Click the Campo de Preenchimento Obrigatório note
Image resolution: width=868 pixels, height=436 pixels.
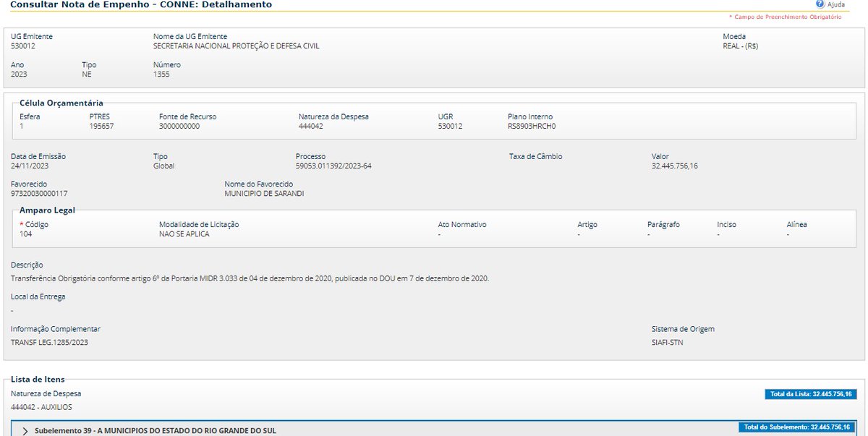tap(785, 17)
